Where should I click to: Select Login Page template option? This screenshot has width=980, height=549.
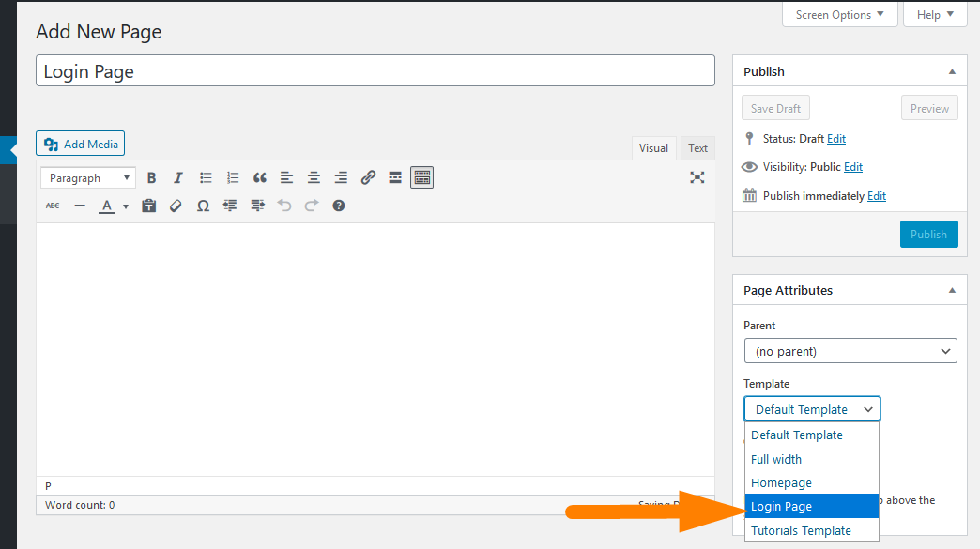[x=812, y=506]
